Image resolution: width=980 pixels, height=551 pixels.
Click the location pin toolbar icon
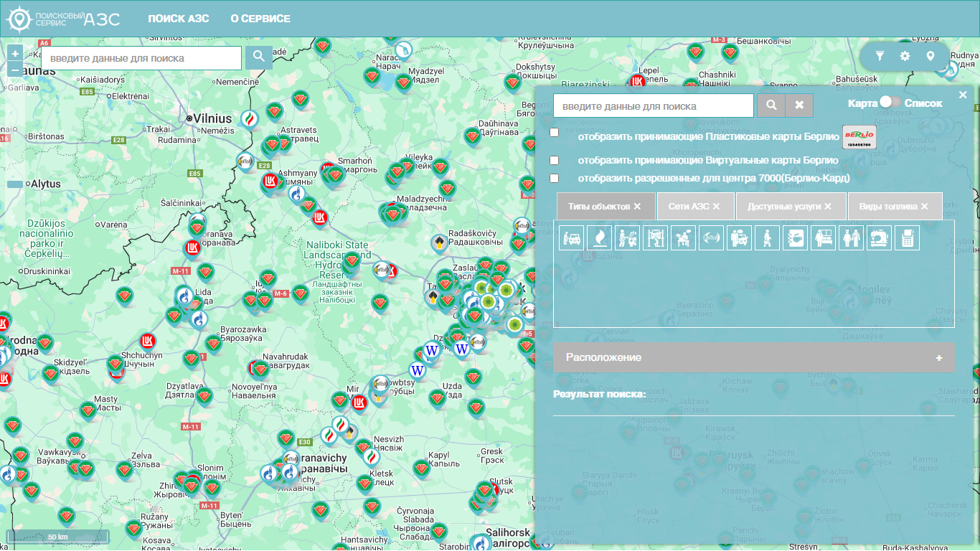[x=930, y=56]
